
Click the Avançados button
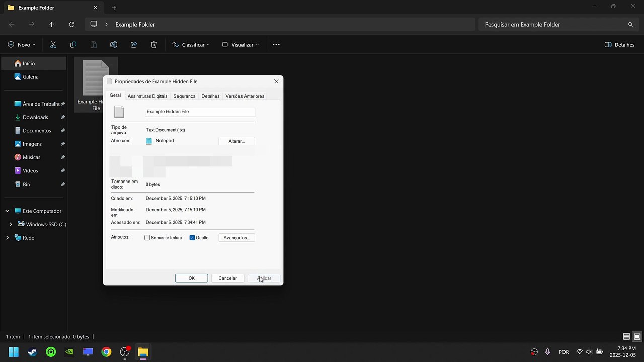click(236, 238)
